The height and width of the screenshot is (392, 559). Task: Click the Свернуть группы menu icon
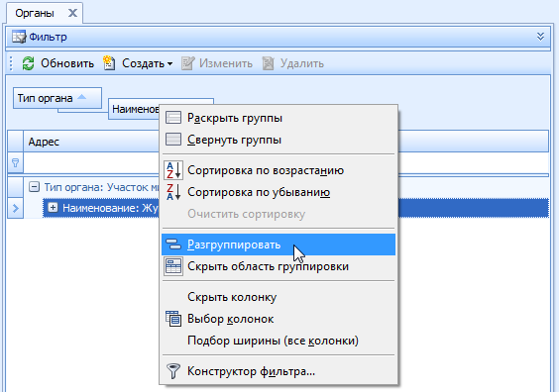tap(173, 140)
